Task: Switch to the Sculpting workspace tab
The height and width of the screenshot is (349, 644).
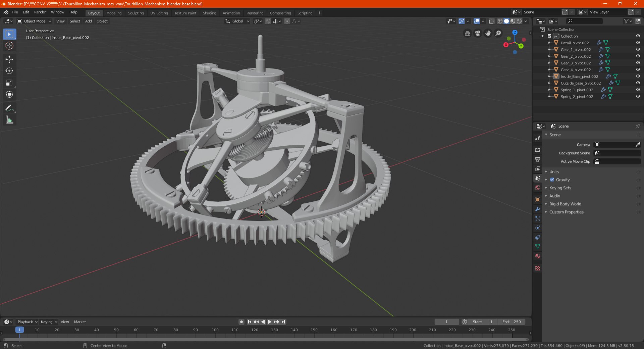Action: (136, 13)
